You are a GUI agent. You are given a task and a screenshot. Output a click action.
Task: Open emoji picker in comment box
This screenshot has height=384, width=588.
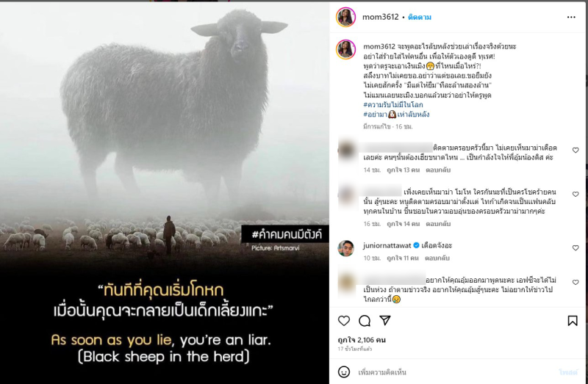coord(344,372)
